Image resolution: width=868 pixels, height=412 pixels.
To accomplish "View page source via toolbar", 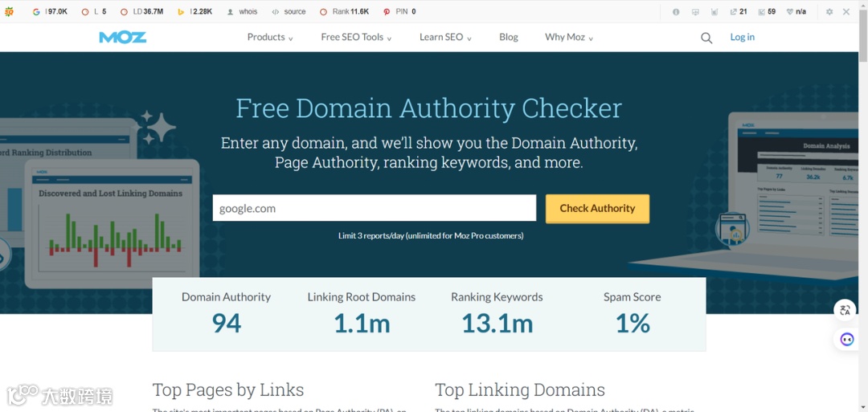I will click(x=289, y=11).
